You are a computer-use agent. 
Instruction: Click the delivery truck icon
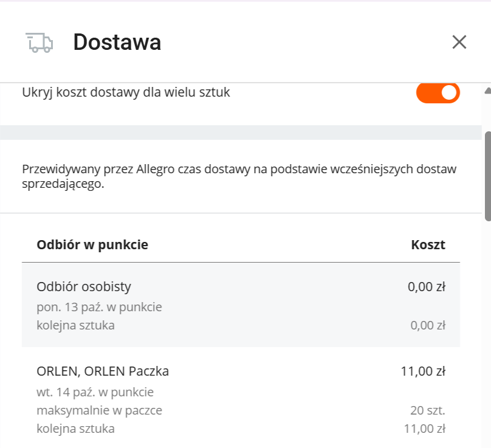tap(39, 43)
